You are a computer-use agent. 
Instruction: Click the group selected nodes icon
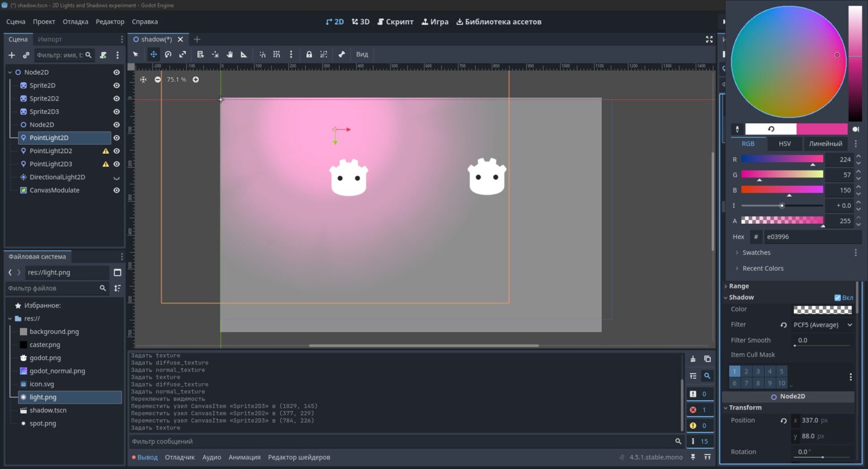pos(324,54)
